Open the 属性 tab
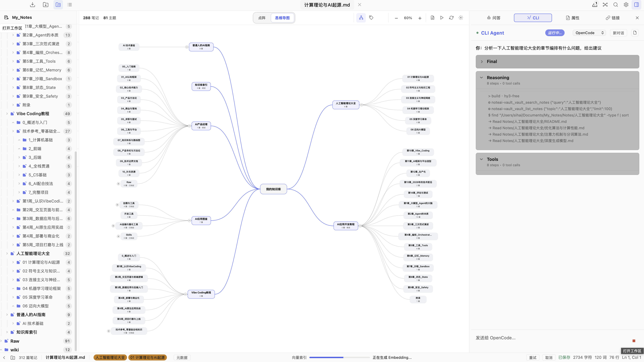644x362 pixels. point(573,18)
